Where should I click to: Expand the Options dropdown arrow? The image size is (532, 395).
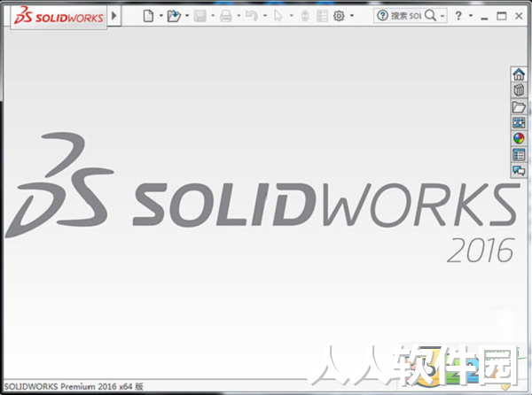click(352, 16)
